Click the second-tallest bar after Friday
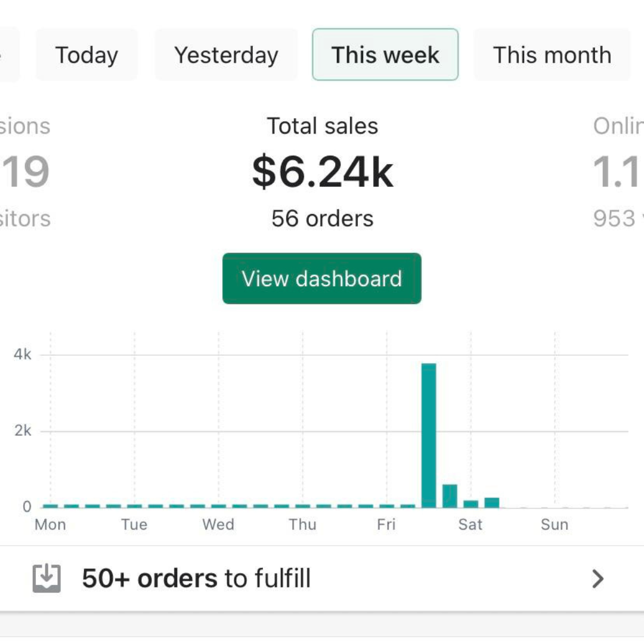 point(450,496)
